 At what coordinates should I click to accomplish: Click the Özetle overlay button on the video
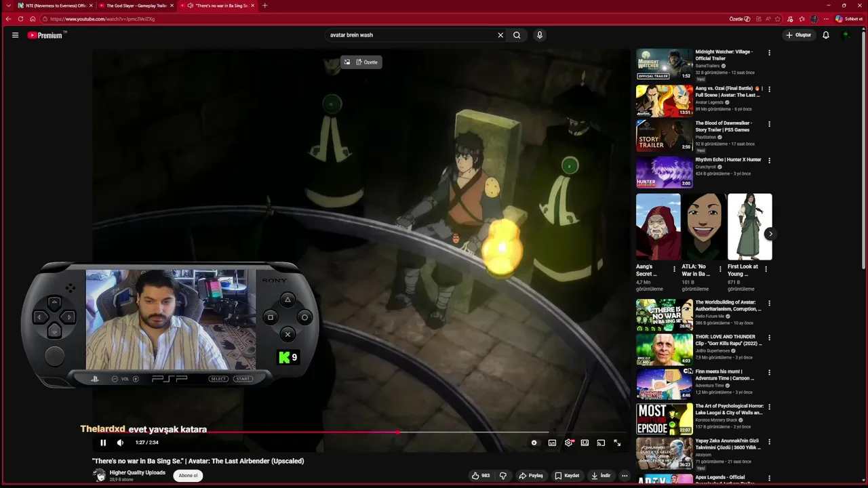point(367,62)
